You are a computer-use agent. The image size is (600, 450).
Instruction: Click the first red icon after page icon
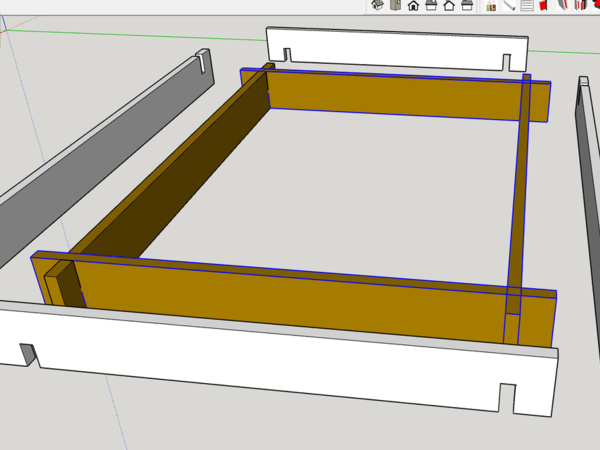(x=544, y=5)
